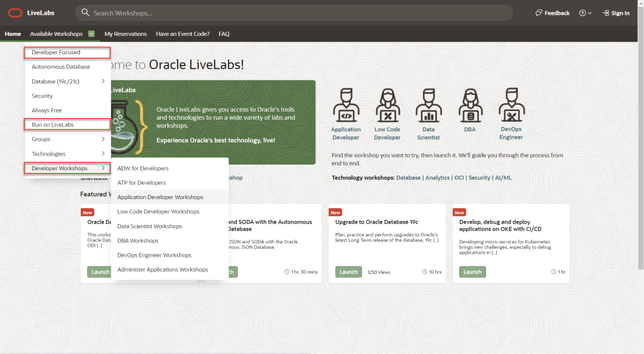Click the New badge on the OKE CI/CD card
This screenshot has width=644, height=354.
point(459,212)
